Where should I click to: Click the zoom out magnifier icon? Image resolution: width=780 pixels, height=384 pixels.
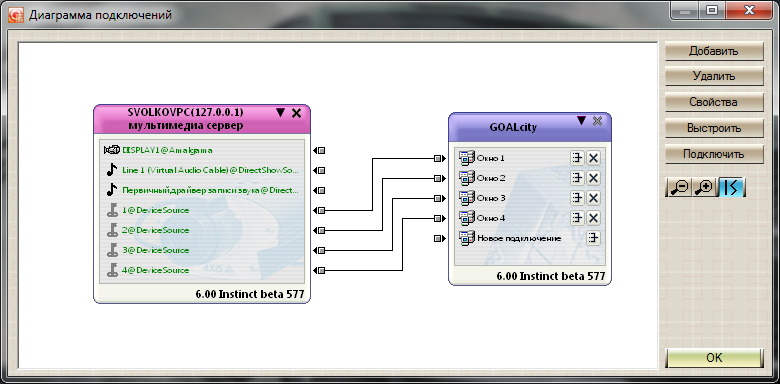[x=679, y=187]
